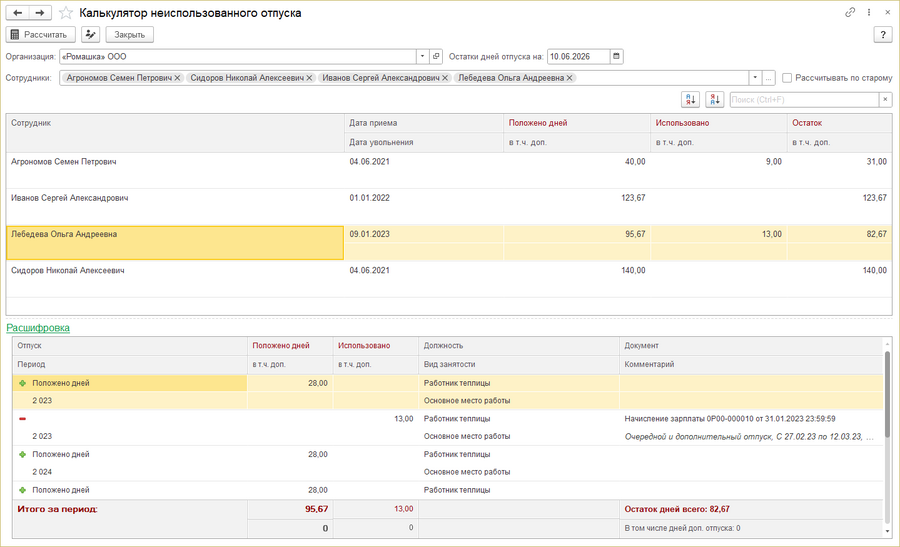900x547 pixels.
Task: Select the Сидоров Николай Алексеевич row
Action: point(449,279)
